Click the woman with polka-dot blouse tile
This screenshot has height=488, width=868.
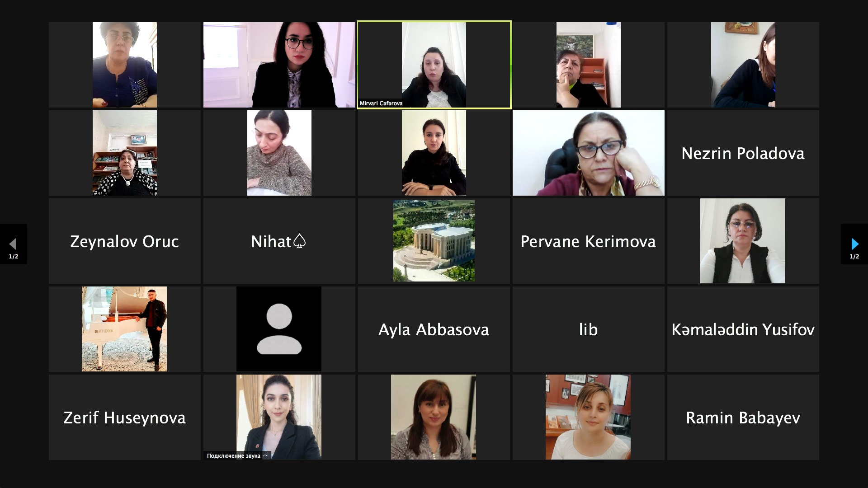pos(124,153)
